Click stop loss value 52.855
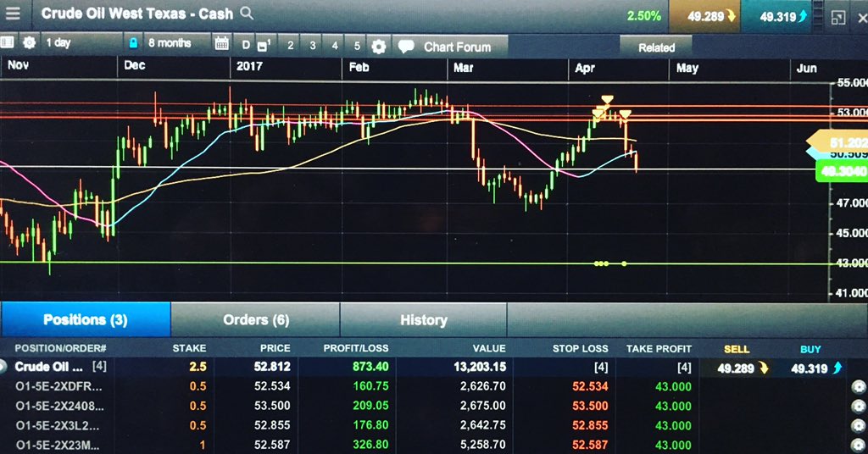The width and height of the screenshot is (868, 454). tap(590, 425)
